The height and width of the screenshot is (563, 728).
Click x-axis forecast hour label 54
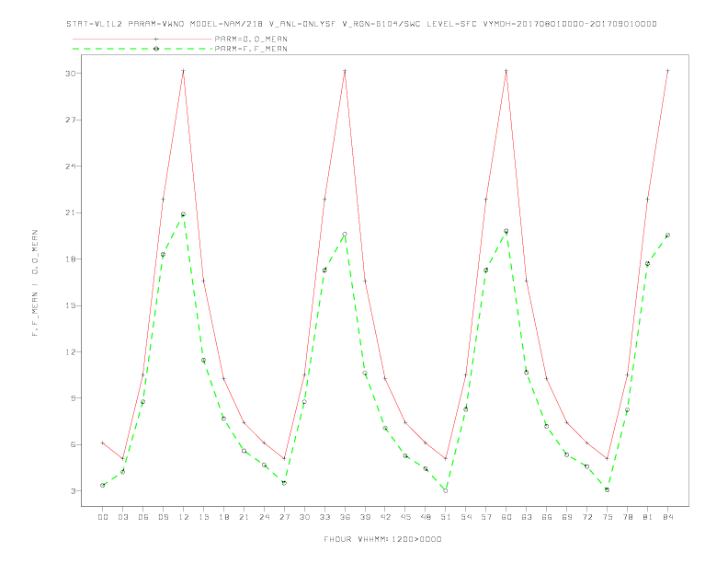[466, 517]
